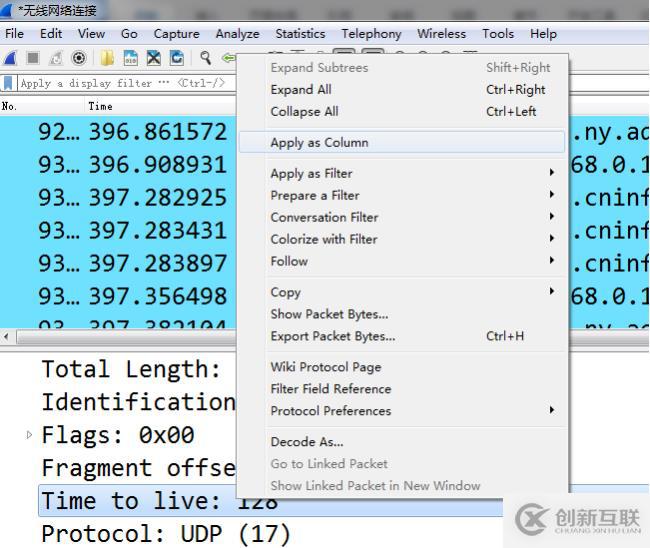Open Filter Field Reference
Image resolution: width=650 pixels, height=548 pixels.
[401, 388]
